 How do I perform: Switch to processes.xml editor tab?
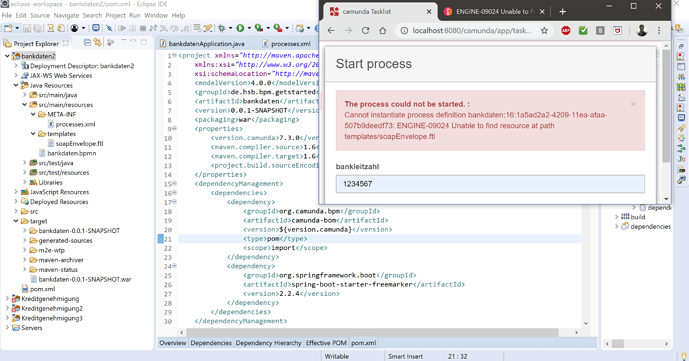286,43
